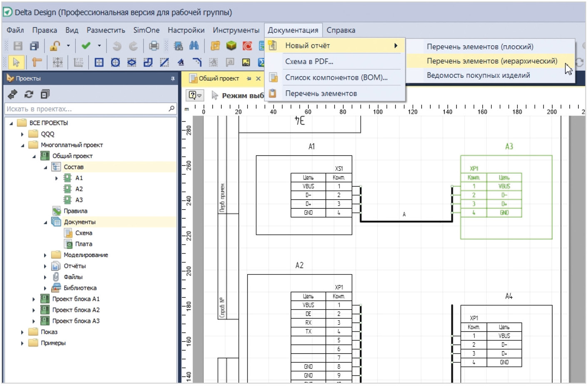Click the Искать в проектах search field
This screenshot has height=386, width=588.
click(x=85, y=109)
